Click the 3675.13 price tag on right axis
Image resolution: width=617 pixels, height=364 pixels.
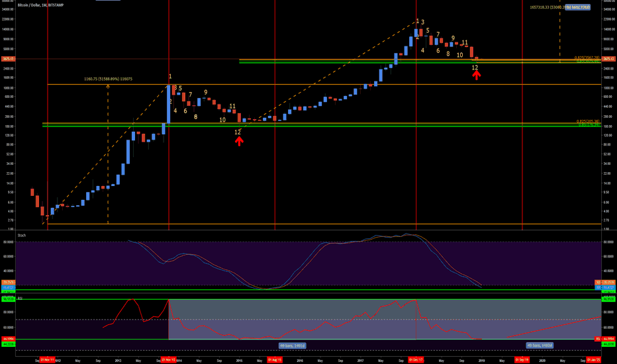pyautogui.click(x=609, y=59)
